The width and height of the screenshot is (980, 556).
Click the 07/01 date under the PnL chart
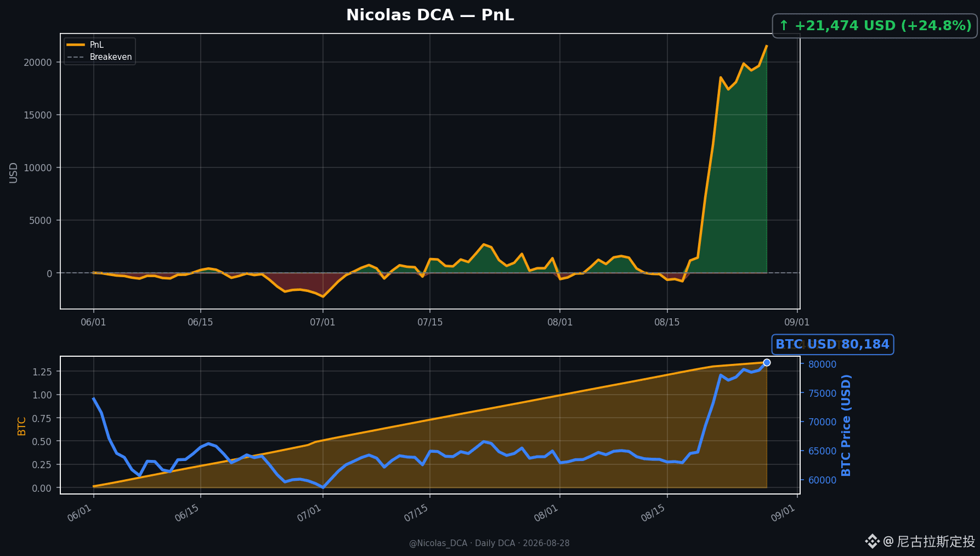(x=322, y=322)
